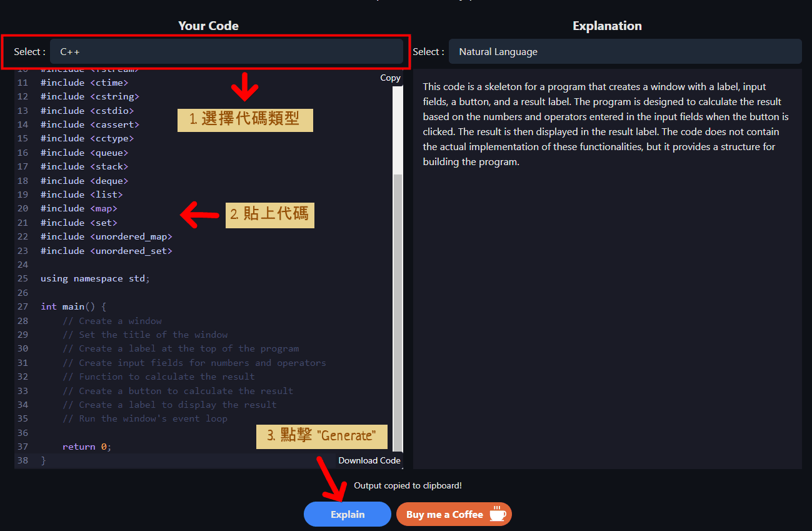812x531 pixels.
Task: Click the "#include <unordered_map>" line
Action: coord(106,236)
